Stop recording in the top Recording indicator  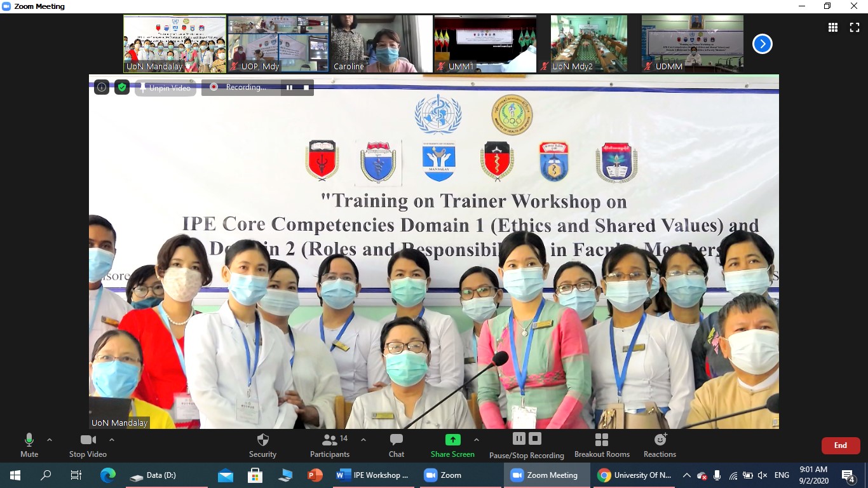306,88
